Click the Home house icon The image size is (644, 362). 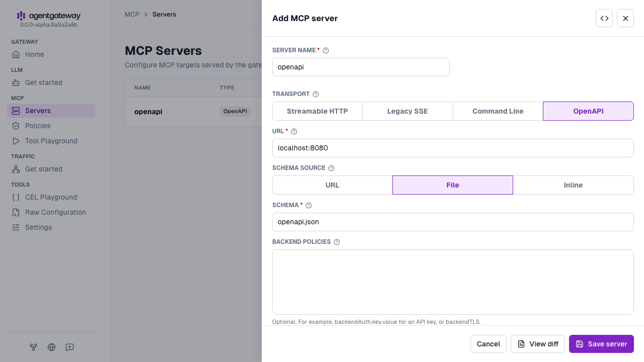[x=16, y=54]
